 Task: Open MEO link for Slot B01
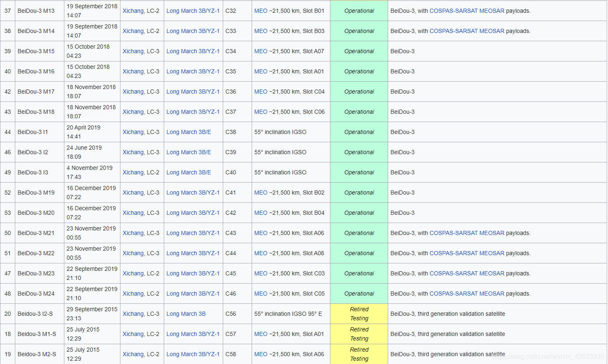261,11
